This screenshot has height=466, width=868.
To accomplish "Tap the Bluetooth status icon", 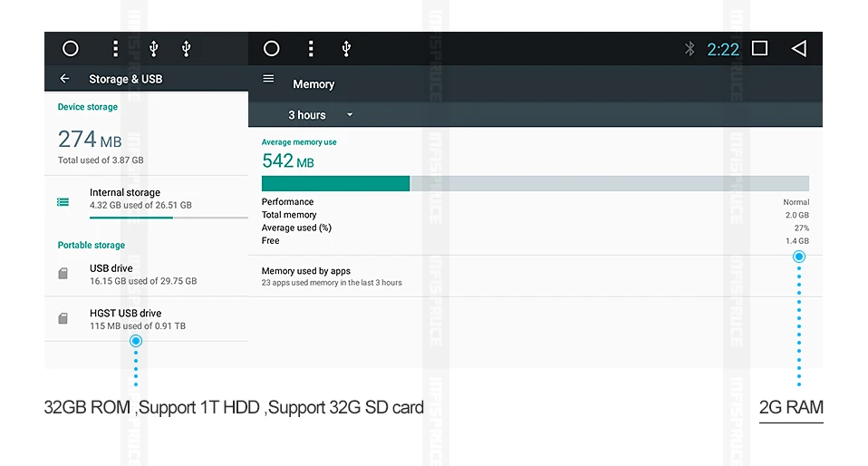I will click(690, 49).
